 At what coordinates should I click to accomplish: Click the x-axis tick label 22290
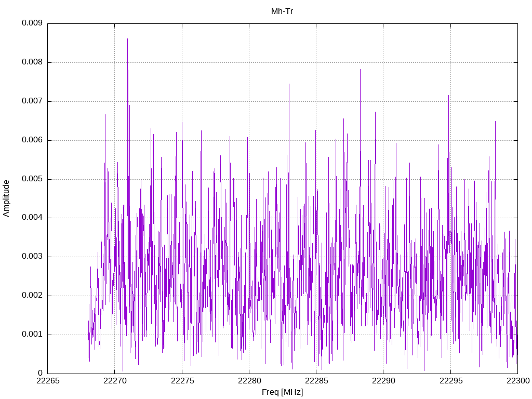coord(383,381)
